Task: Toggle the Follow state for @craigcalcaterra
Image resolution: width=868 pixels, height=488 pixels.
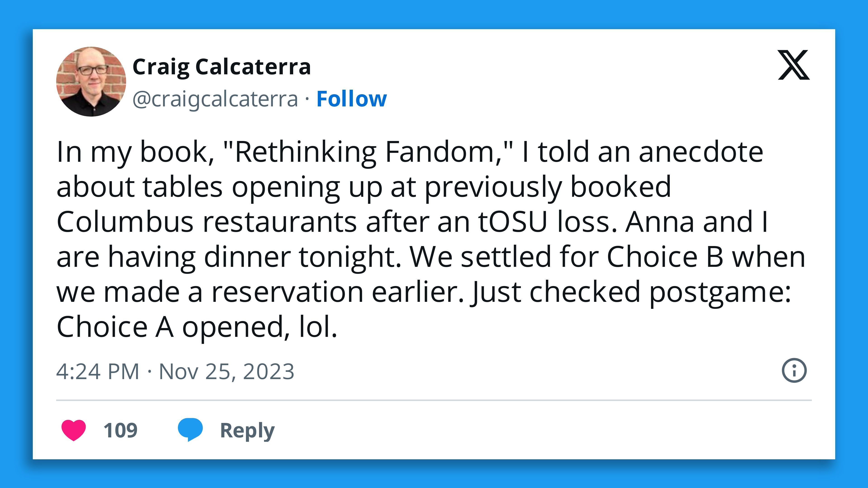Action: pos(351,99)
